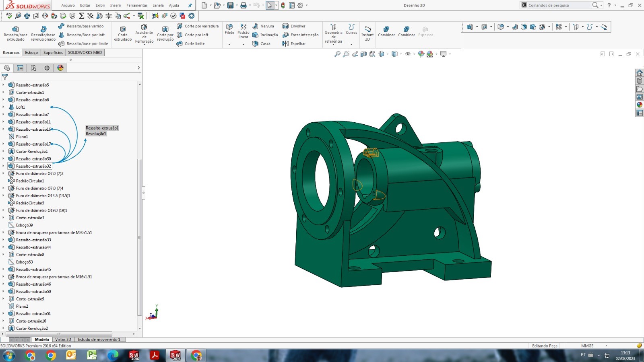Screen dimensions: 644x362
Task: Expand the Loft1 feature node
Action: click(x=3, y=107)
